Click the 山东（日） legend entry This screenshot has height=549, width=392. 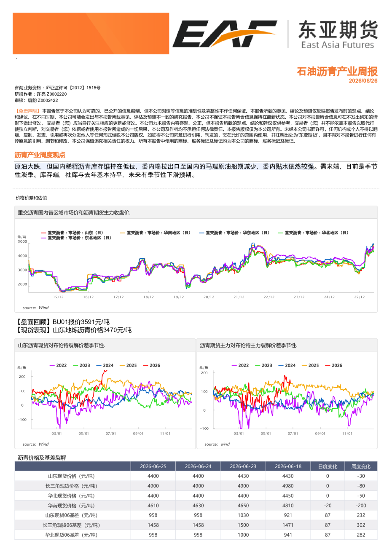[72, 233]
